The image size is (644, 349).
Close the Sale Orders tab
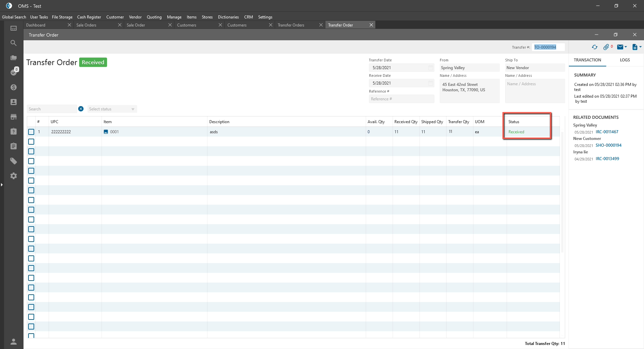[x=120, y=25]
